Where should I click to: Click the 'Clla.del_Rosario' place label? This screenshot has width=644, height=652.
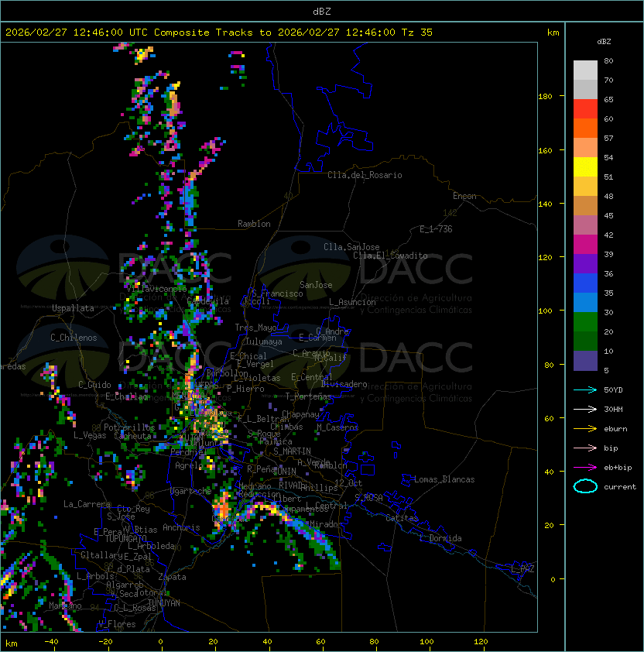tap(365, 175)
